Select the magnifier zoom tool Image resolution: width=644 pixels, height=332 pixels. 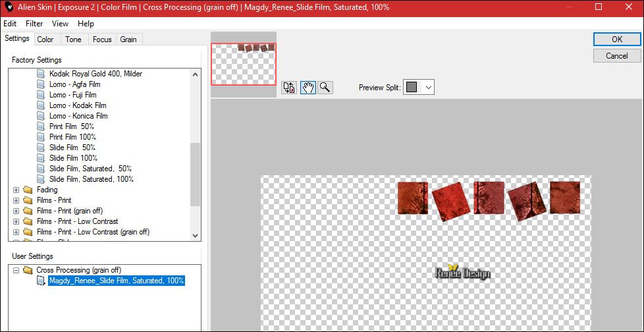tap(325, 87)
